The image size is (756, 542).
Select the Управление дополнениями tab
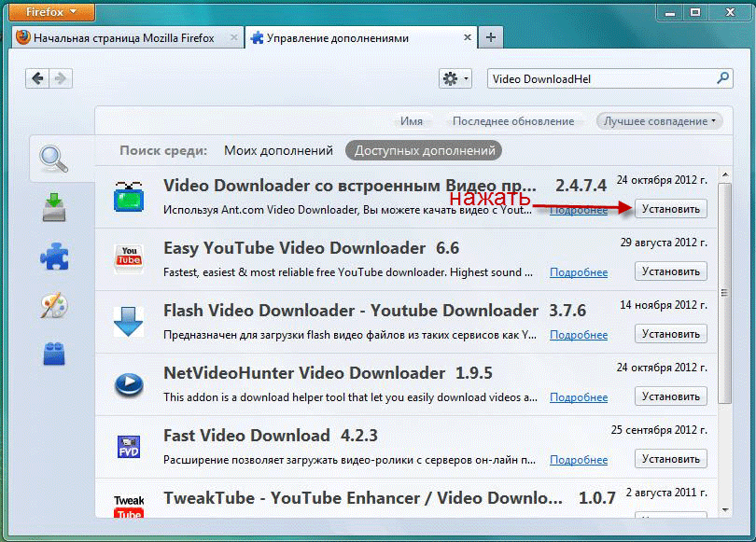coord(360,38)
